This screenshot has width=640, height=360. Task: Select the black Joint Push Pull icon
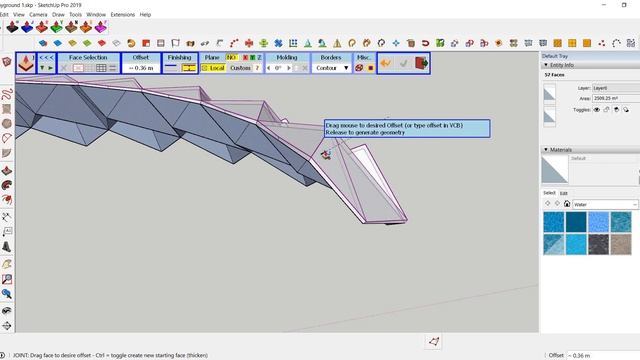pyautogui.click(x=13, y=27)
